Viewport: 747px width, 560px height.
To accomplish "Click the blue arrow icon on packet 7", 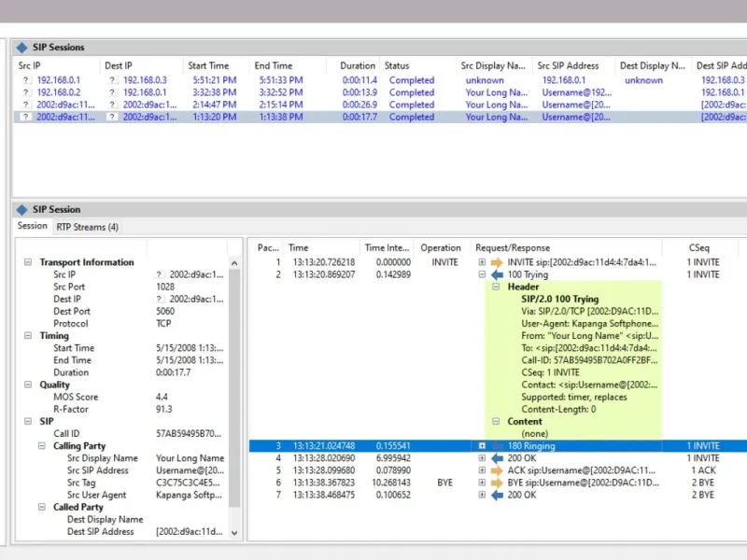I will coord(497,495).
